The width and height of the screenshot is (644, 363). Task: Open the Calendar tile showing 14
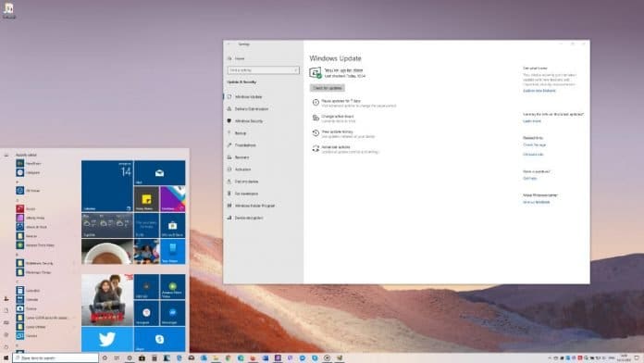[x=107, y=186]
